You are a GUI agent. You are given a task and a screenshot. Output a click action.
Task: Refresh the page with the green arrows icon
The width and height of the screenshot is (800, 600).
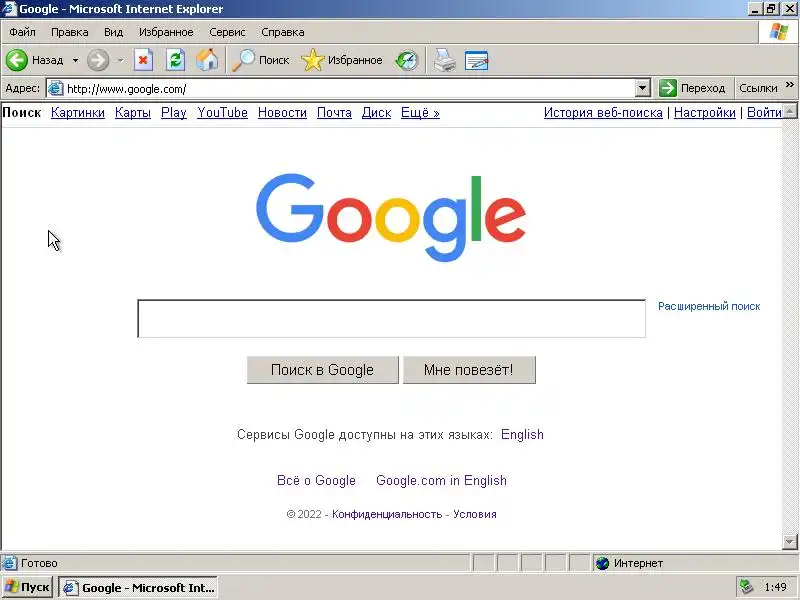point(176,60)
